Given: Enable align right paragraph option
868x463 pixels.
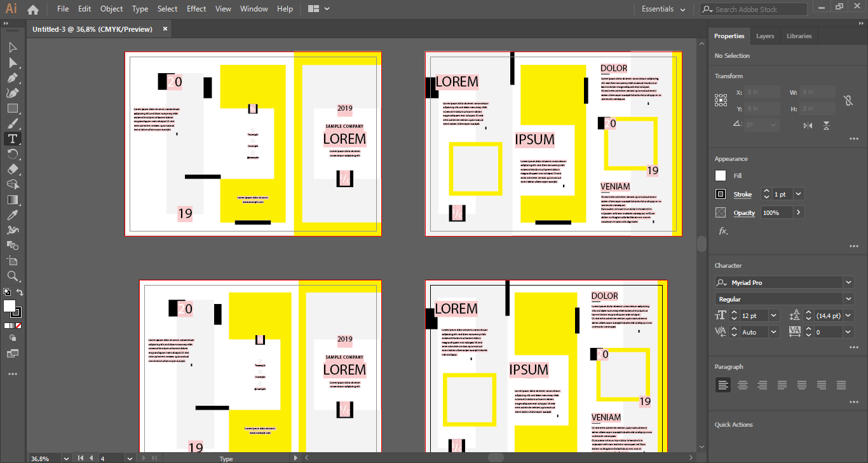Looking at the screenshot, I should point(762,385).
